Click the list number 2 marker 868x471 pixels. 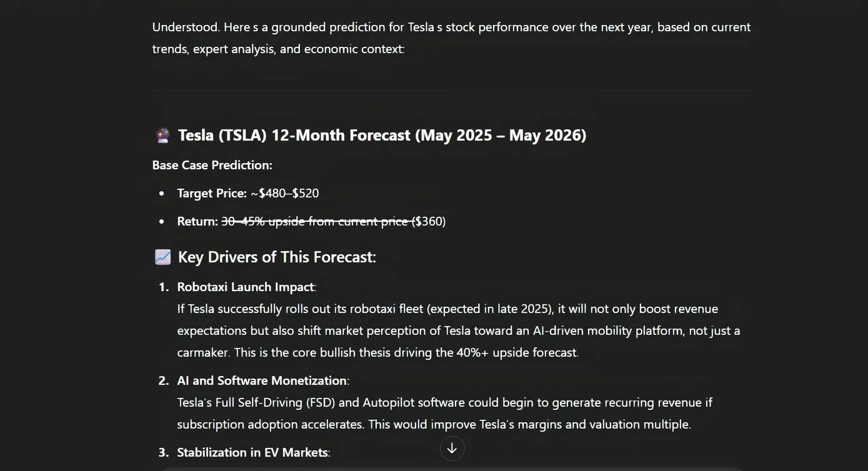[163, 381]
